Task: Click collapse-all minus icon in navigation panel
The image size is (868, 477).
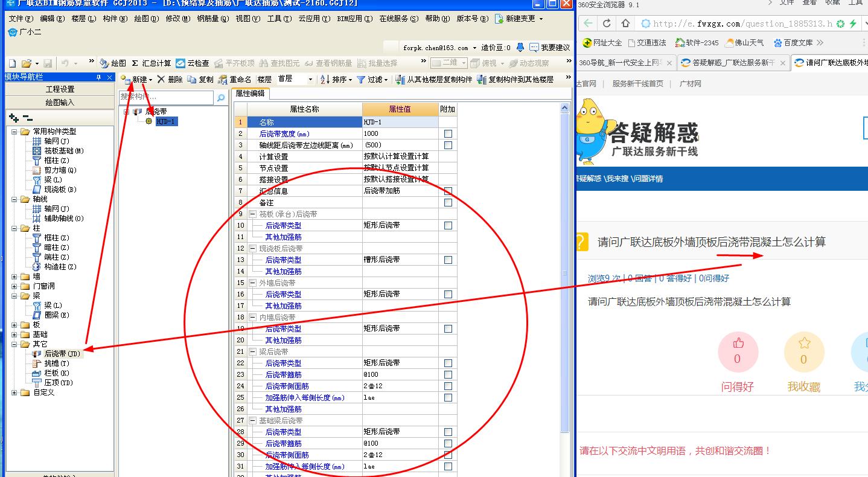Action: pos(27,118)
